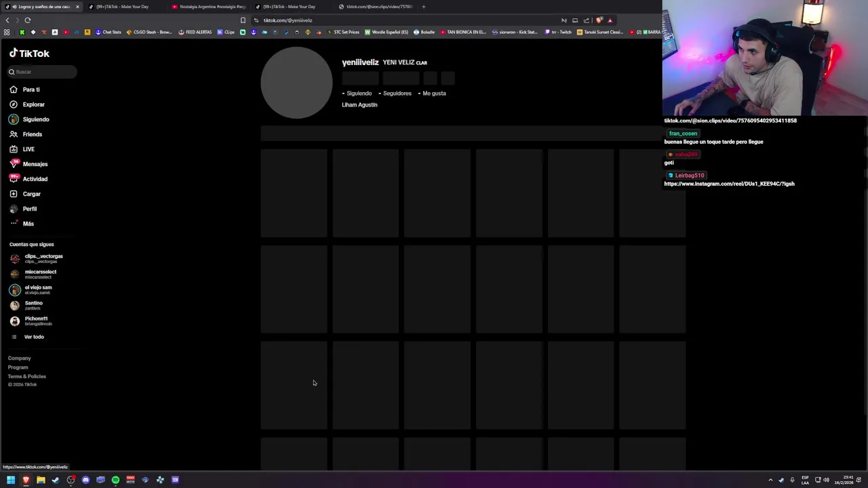Go to Siguiendo feed

[x=29, y=119]
